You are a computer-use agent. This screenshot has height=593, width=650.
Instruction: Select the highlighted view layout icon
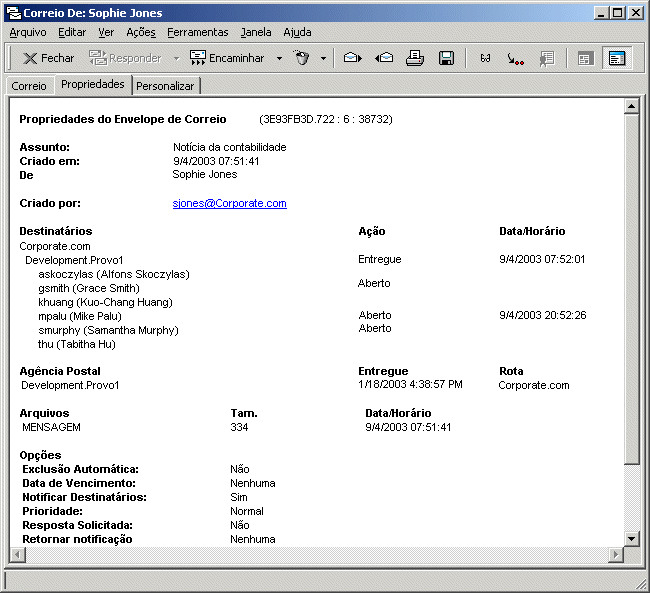(x=617, y=58)
